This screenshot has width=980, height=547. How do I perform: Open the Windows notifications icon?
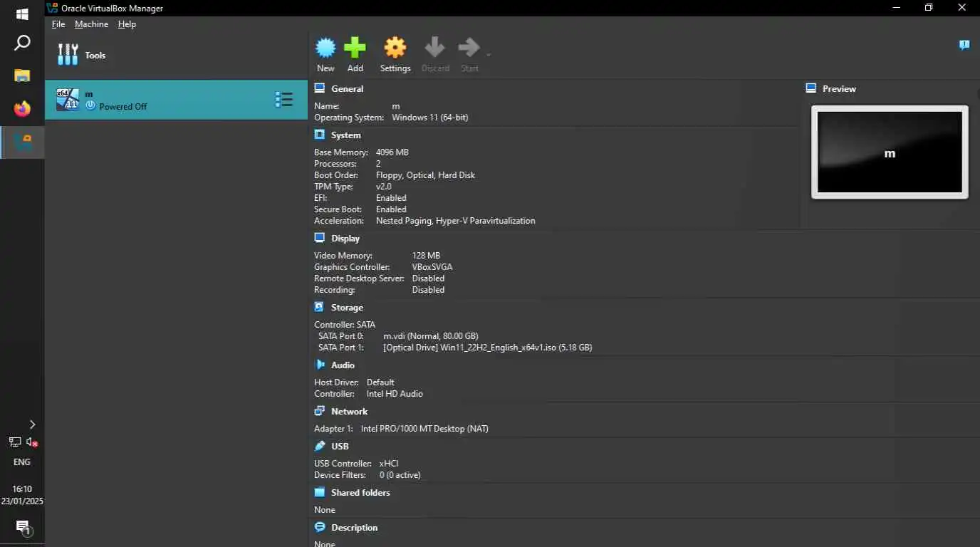click(x=23, y=528)
